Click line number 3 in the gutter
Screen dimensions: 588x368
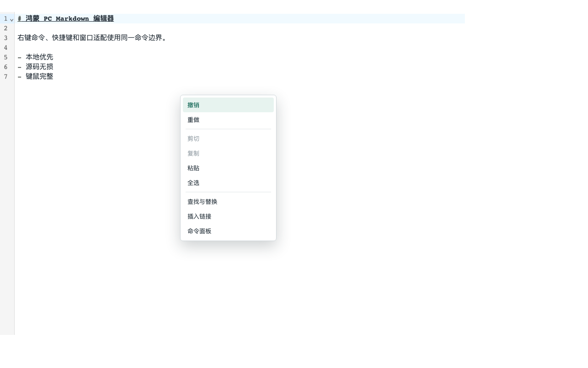click(6, 38)
